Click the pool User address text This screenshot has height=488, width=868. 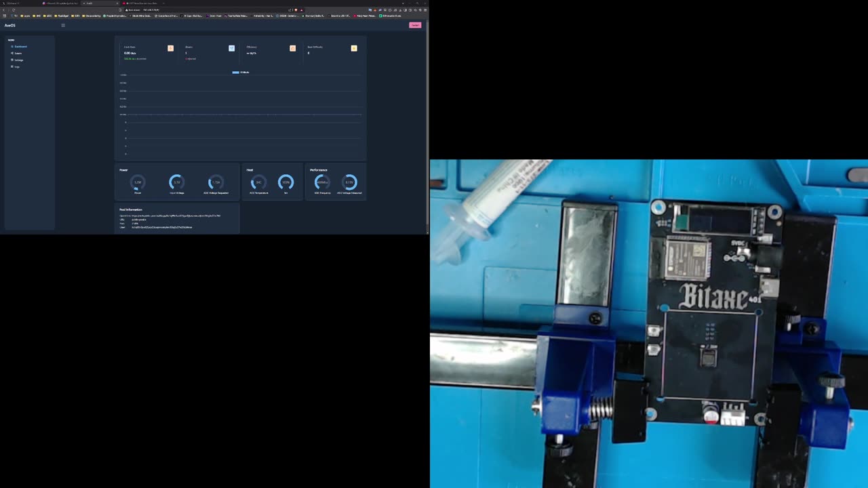coord(162,227)
